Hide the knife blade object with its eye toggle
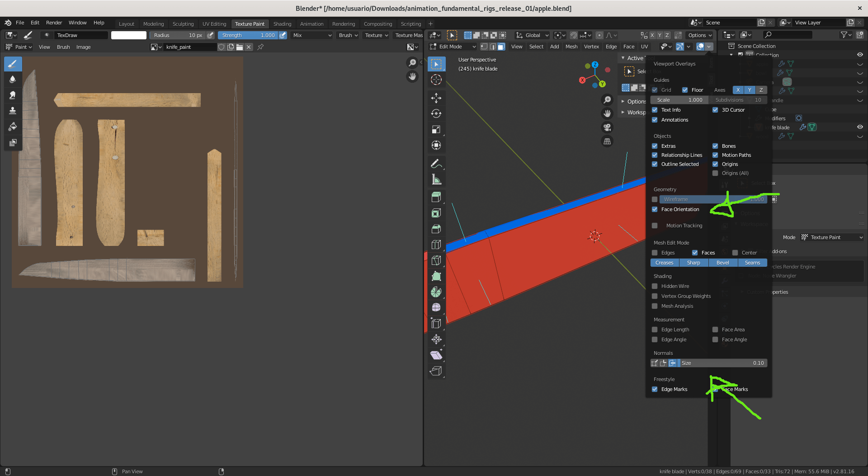 tap(860, 127)
